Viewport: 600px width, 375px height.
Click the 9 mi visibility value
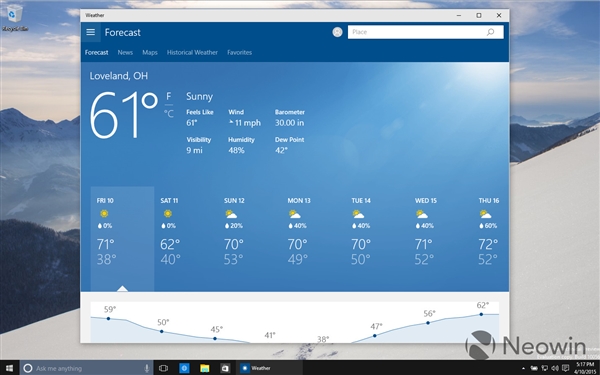194,150
